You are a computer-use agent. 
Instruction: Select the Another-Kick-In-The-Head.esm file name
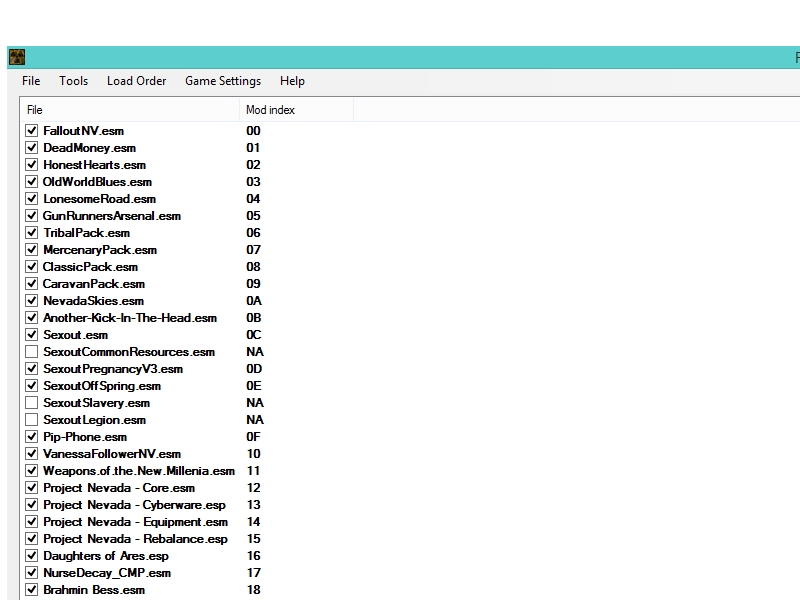(x=130, y=318)
